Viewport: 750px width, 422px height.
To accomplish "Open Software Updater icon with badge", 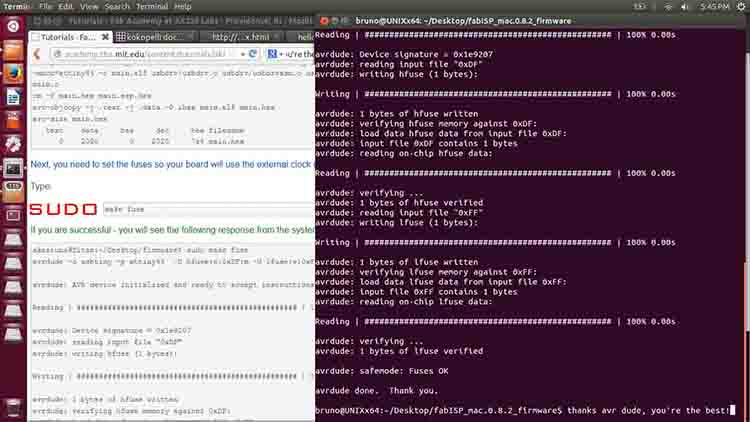I will point(13,191).
